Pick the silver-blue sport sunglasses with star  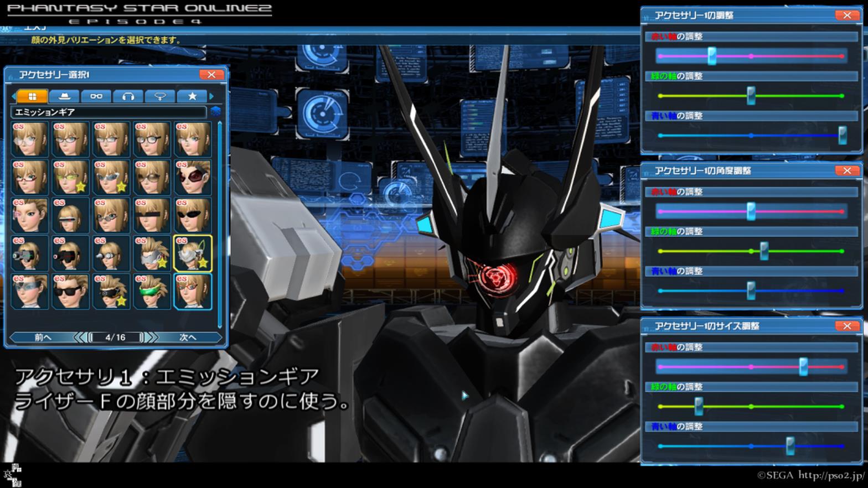pos(111,177)
